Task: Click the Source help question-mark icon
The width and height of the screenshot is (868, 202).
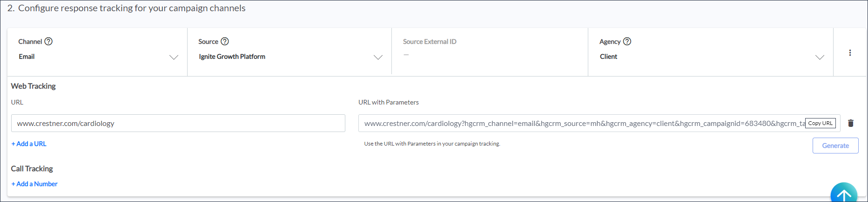Action: coord(225,42)
